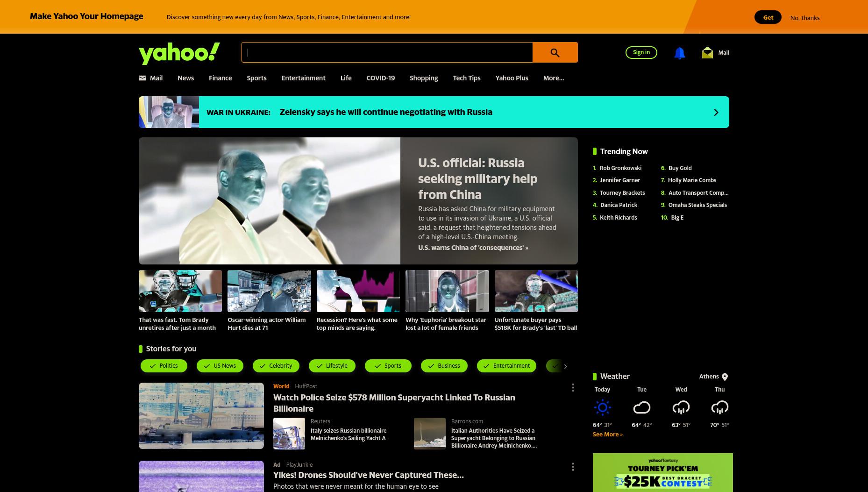Image resolution: width=868 pixels, height=492 pixels.
Task: Open trending topic Danica Patrick
Action: 619,205
